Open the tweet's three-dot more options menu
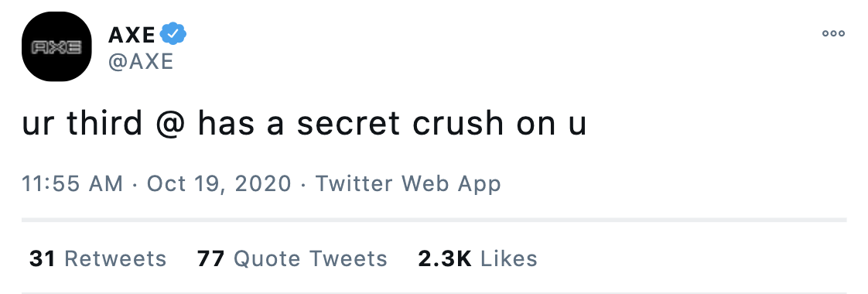Viewport: 868px width, 294px height. click(x=833, y=34)
